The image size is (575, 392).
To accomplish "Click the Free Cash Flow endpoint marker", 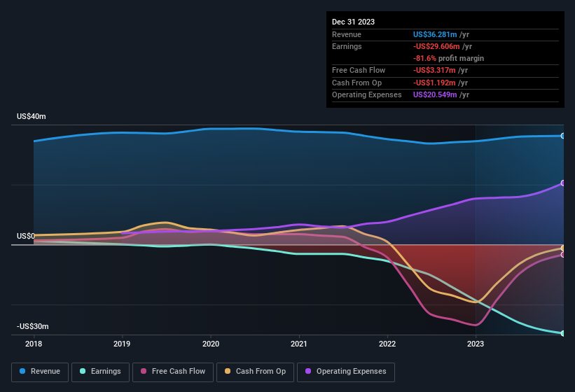I will point(563,255).
